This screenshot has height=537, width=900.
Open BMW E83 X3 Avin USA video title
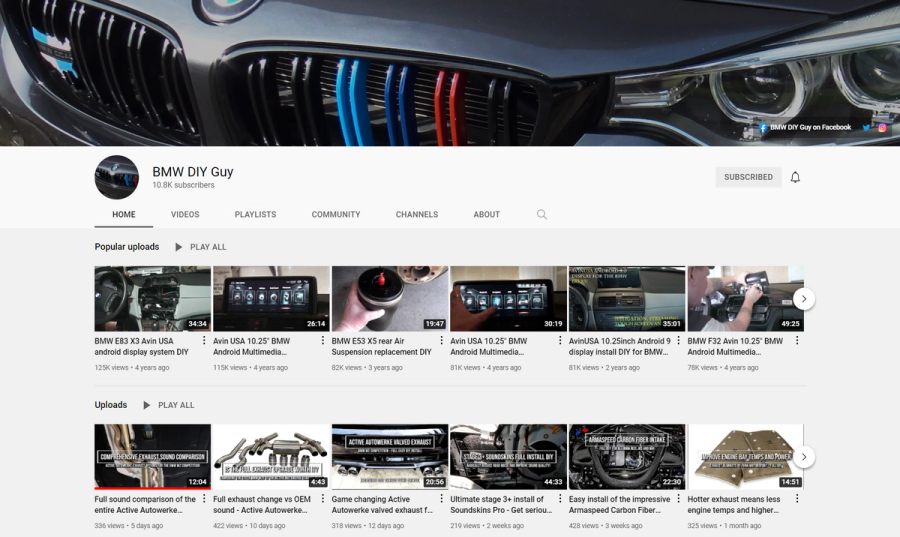click(x=142, y=347)
